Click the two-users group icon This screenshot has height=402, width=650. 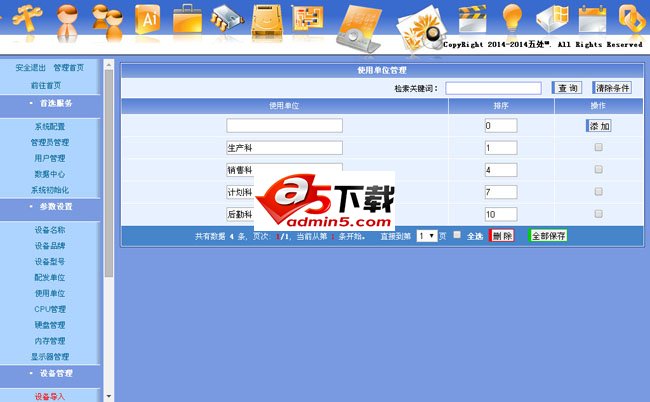(x=107, y=22)
